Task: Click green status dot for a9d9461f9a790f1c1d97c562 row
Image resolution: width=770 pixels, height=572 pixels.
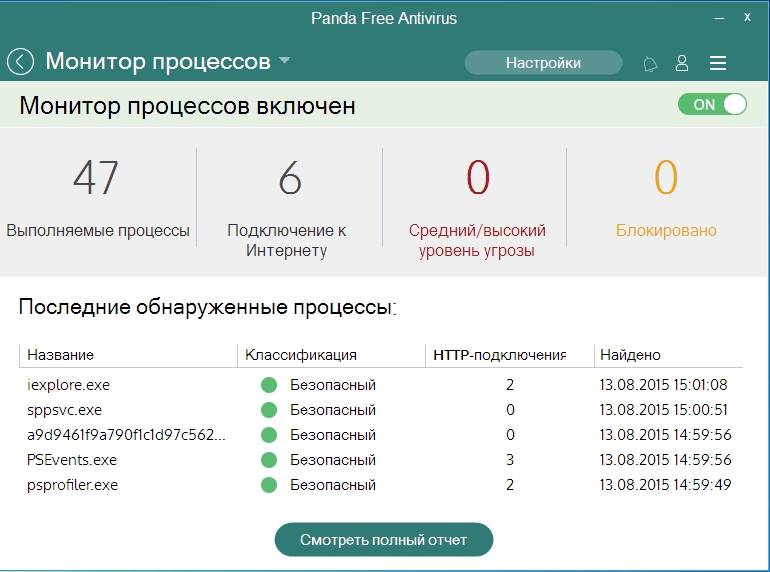Action: [x=269, y=435]
